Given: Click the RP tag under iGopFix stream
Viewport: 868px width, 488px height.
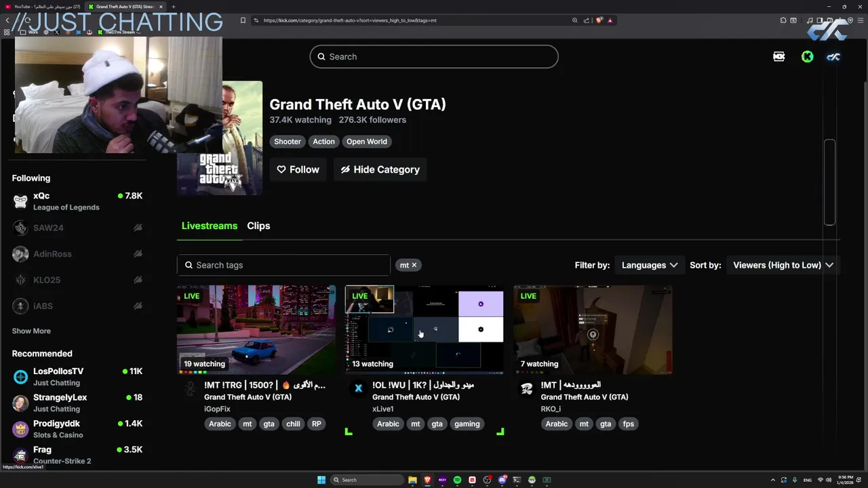Looking at the screenshot, I should tap(316, 424).
